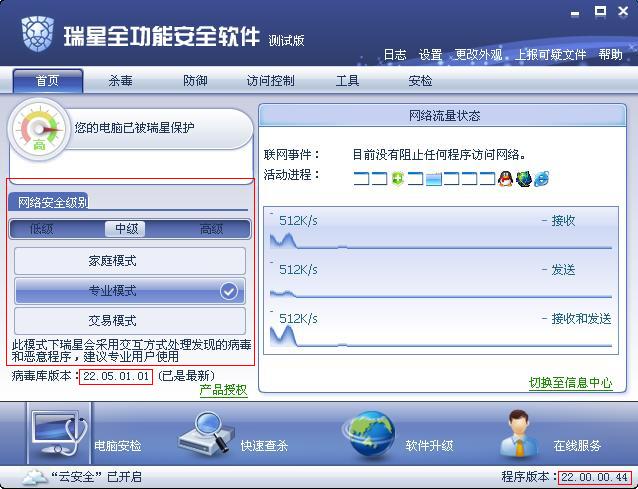Maximize the Rising security window
638x489 pixels.
coord(600,11)
